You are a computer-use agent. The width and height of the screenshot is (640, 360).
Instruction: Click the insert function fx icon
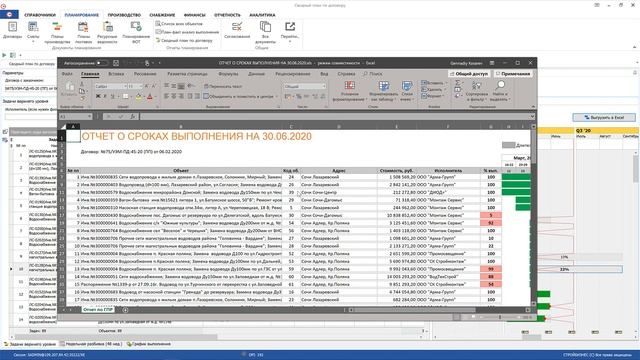(x=133, y=117)
